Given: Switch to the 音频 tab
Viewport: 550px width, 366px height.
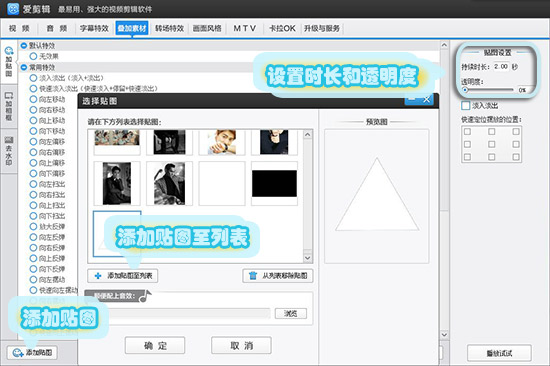Looking at the screenshot, I should point(56,28).
